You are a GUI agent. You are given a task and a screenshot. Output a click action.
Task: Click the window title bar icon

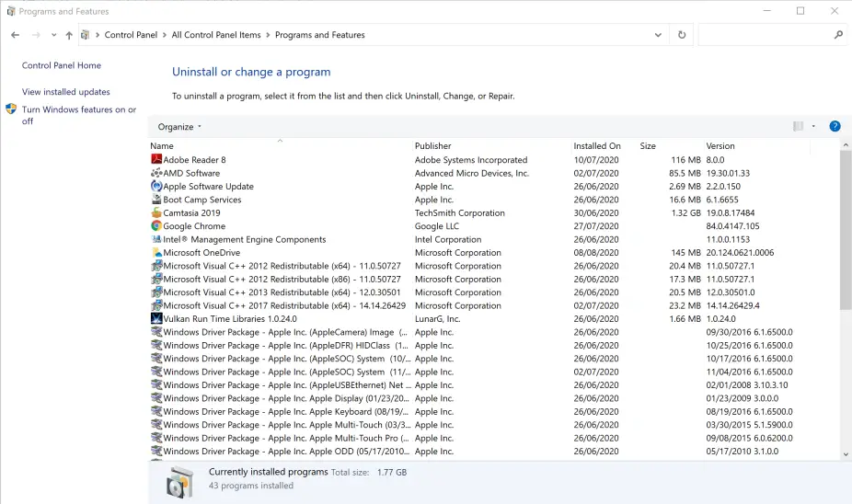(11, 11)
